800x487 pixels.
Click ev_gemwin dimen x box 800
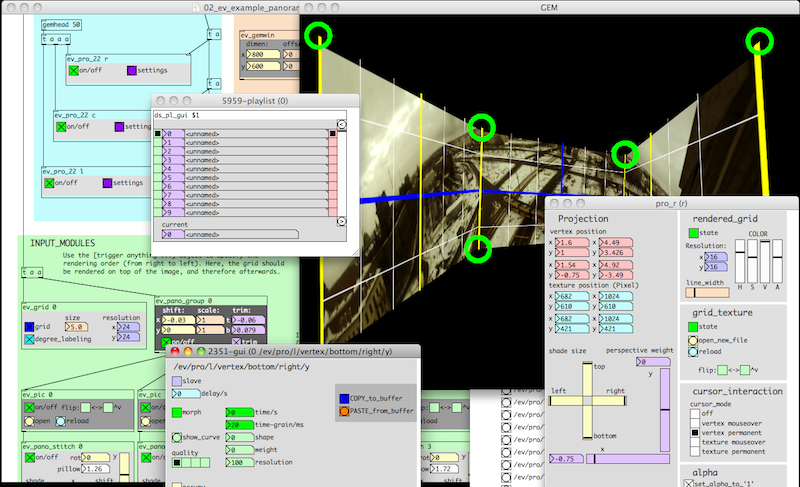263,54
